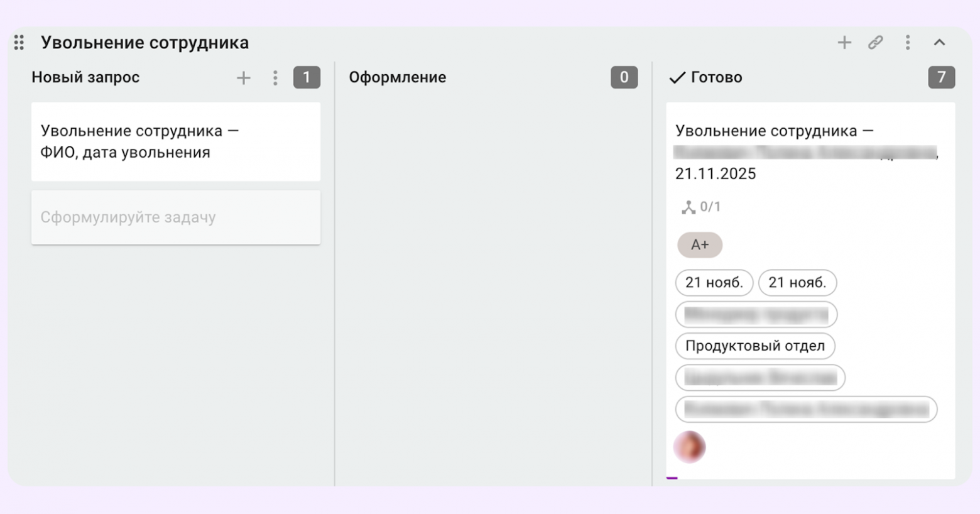Click the link icon to copy board link
Viewport: 980px width, 514px height.
point(876,42)
